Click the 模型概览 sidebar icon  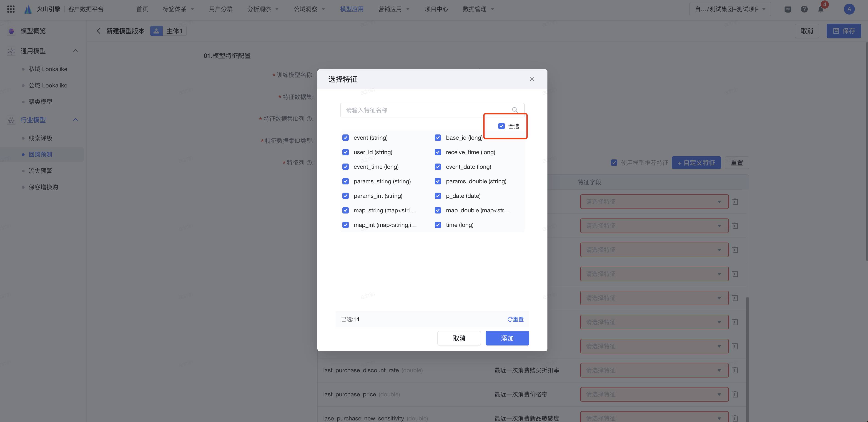pyautogui.click(x=11, y=31)
